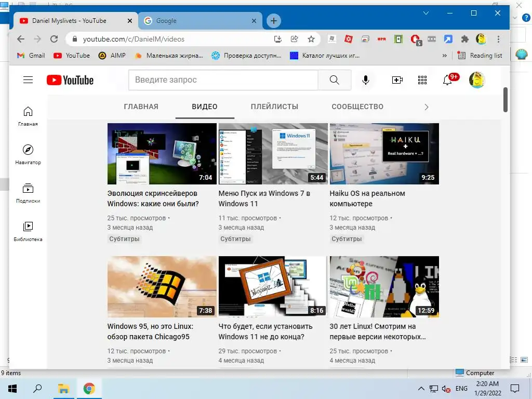532x399 pixels.
Task: Go to Главная in the sidebar
Action: click(x=28, y=116)
